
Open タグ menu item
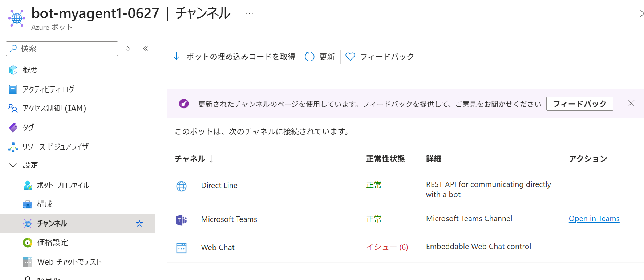coord(28,127)
